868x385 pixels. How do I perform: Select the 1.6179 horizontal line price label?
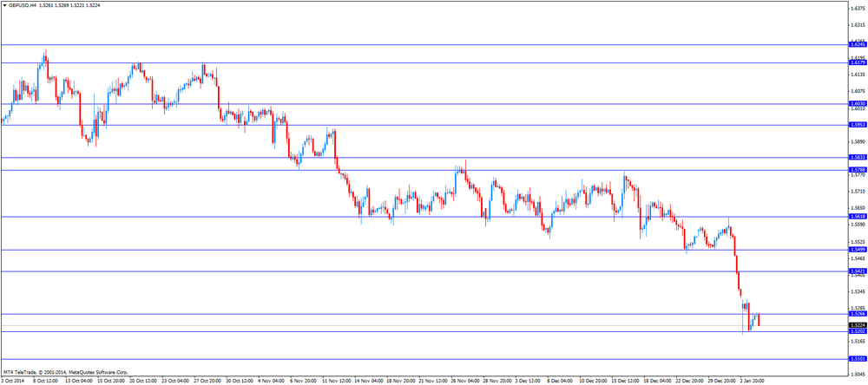point(858,63)
